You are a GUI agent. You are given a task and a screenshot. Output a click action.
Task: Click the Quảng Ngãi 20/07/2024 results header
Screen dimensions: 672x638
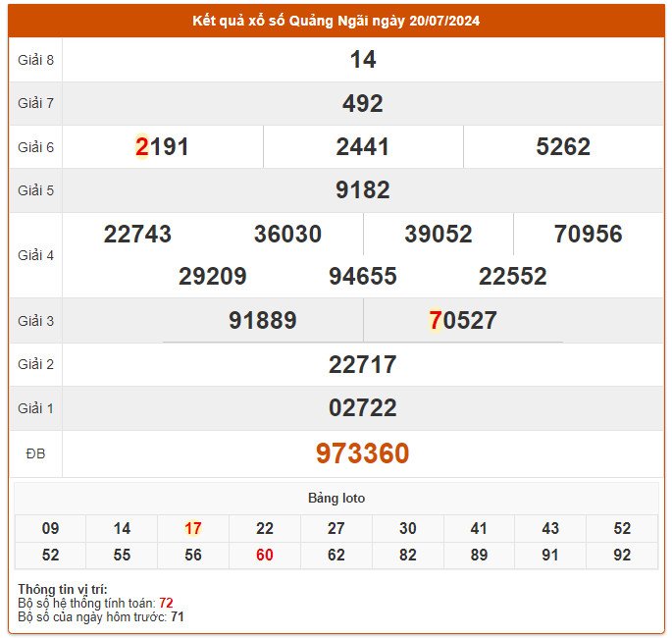point(336,21)
